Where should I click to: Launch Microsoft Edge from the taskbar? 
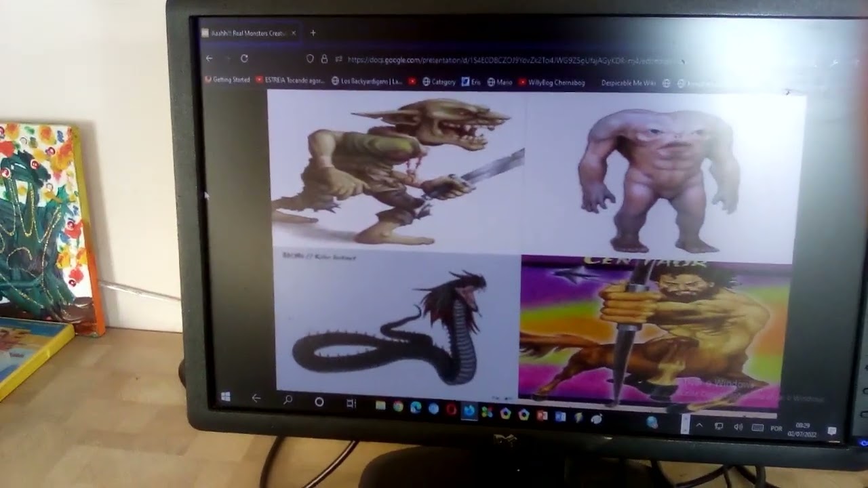[x=416, y=407]
